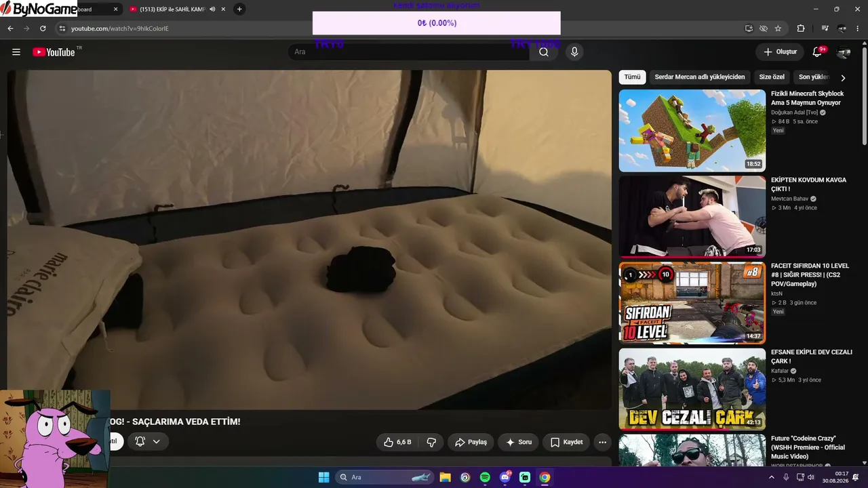Open the browser extensions puzzle icon
This screenshot has height=488, width=868.
pyautogui.click(x=801, y=28)
